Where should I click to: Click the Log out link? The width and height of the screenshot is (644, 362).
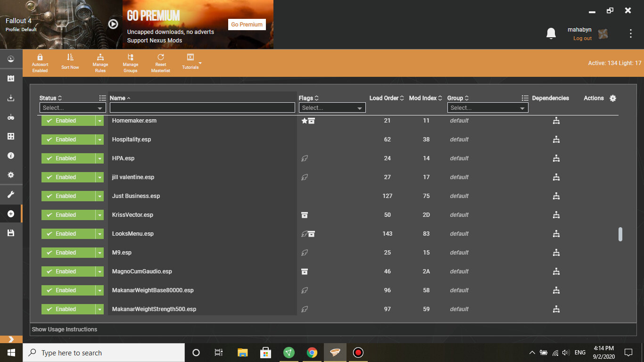coord(582,39)
